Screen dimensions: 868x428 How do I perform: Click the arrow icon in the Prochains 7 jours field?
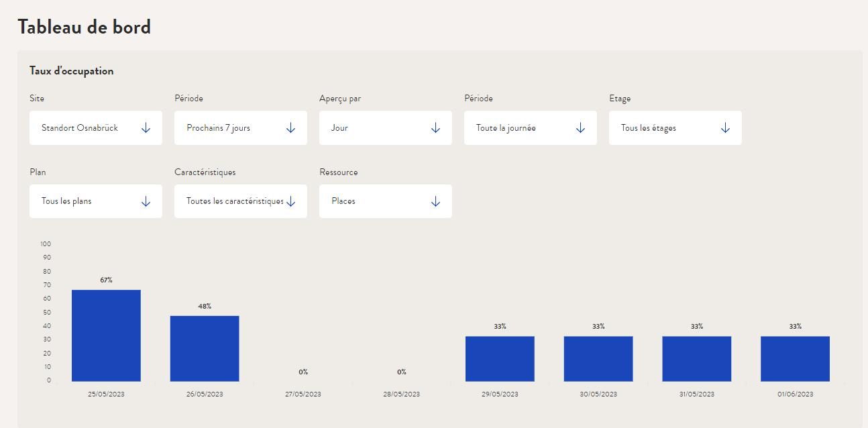[290, 128]
